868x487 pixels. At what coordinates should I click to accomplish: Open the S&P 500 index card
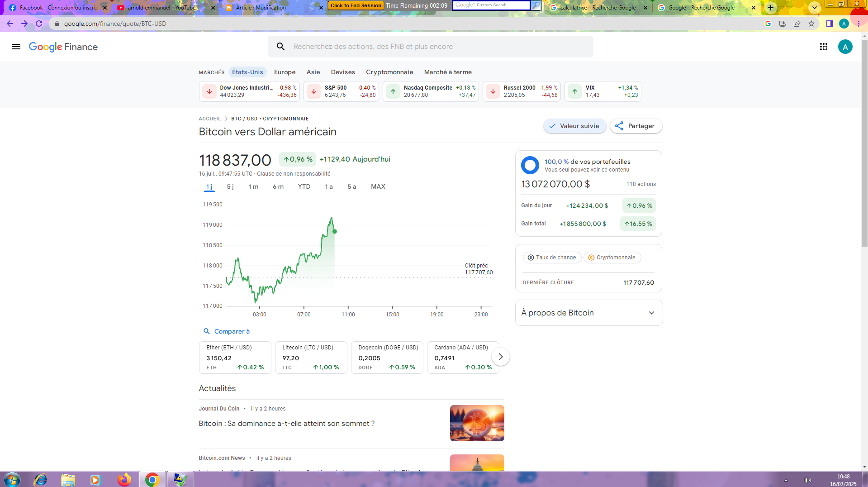[x=341, y=91]
